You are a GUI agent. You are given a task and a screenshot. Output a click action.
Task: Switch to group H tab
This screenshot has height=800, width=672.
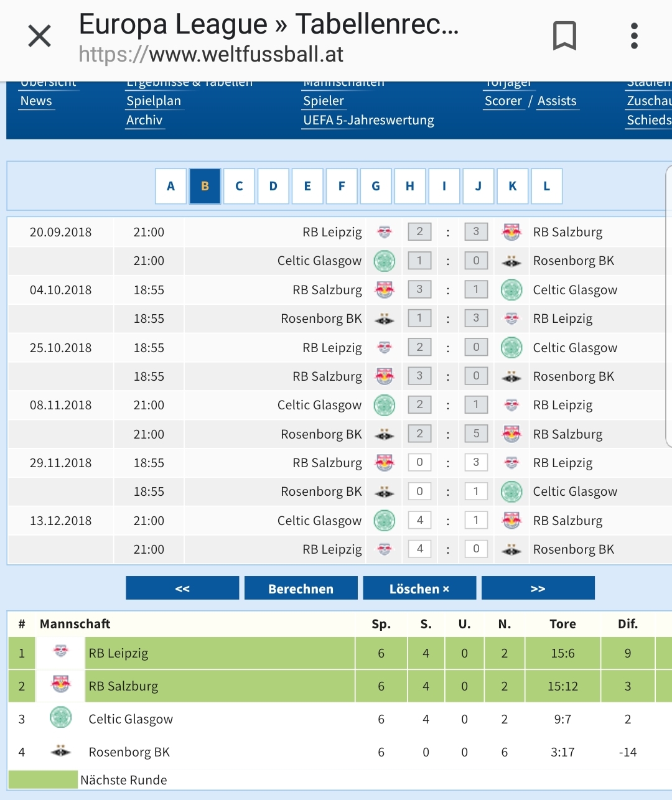pos(410,186)
